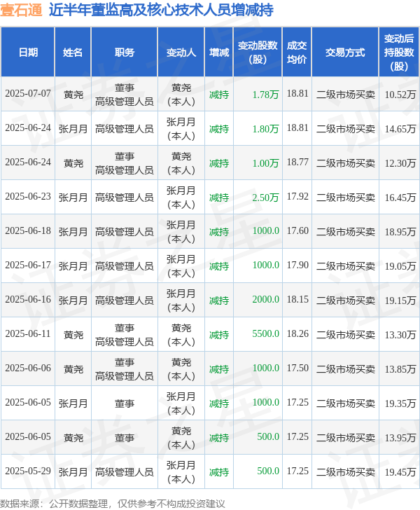This screenshot has width=420, height=510.
Task: Click 黄尧 name in 2025-07-07 row
Action: [x=73, y=95]
